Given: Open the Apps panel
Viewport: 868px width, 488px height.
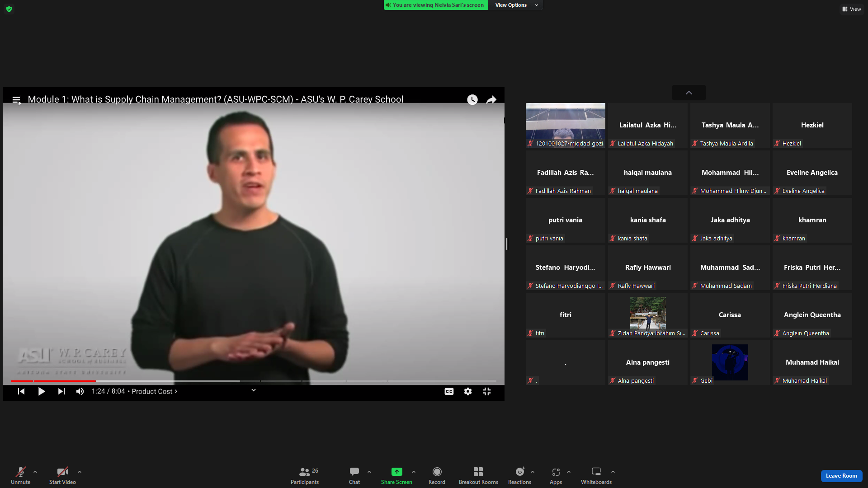Looking at the screenshot, I should point(556,475).
